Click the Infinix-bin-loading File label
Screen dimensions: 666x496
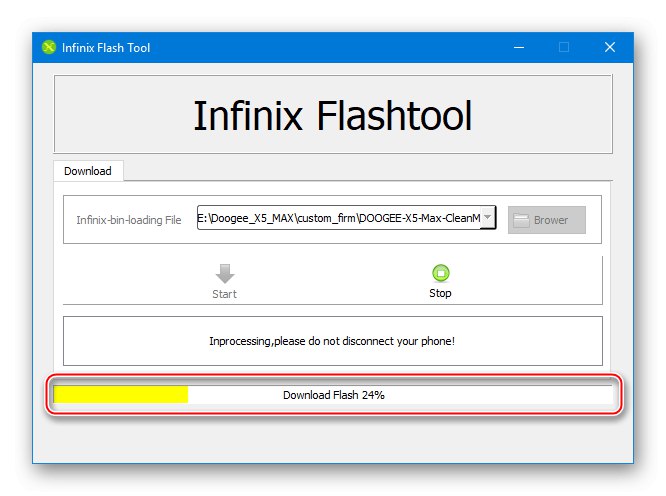click(x=129, y=220)
